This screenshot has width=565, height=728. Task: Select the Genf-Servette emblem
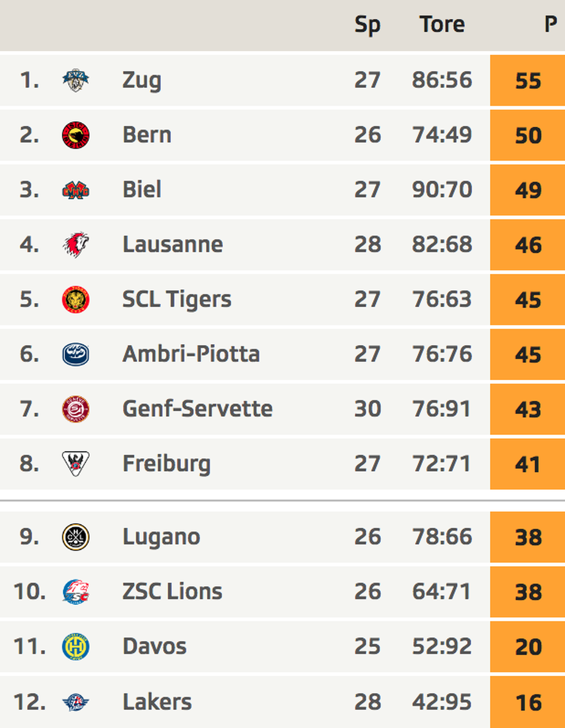[76, 409]
